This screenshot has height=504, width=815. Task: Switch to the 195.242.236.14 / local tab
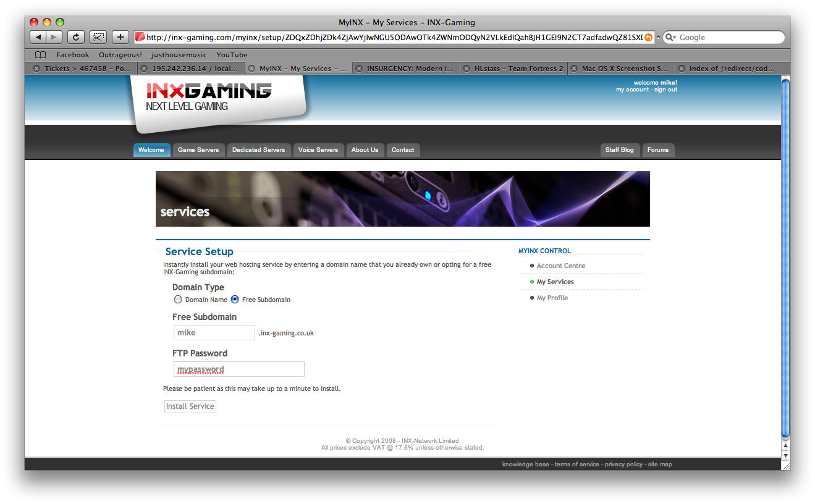point(191,69)
